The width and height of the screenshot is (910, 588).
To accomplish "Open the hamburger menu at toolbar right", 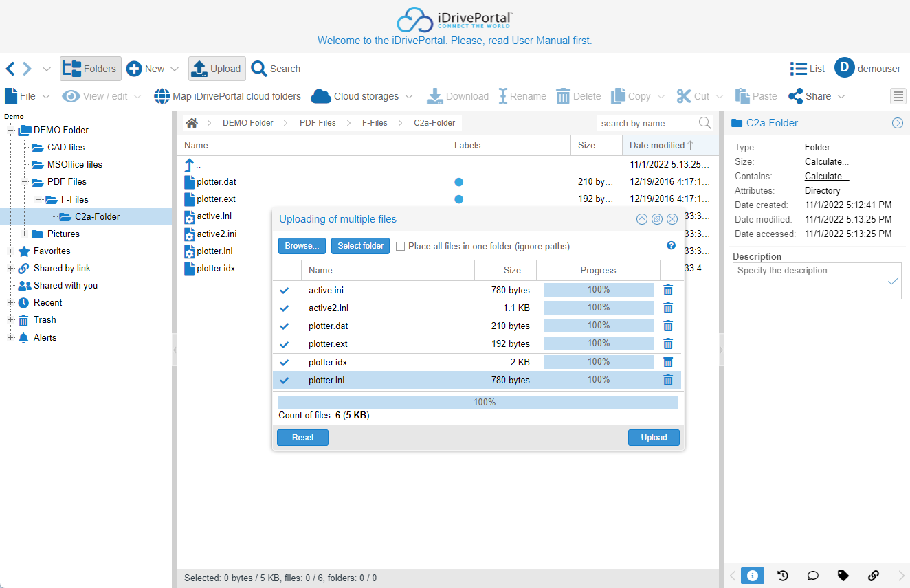I will pyautogui.click(x=898, y=96).
